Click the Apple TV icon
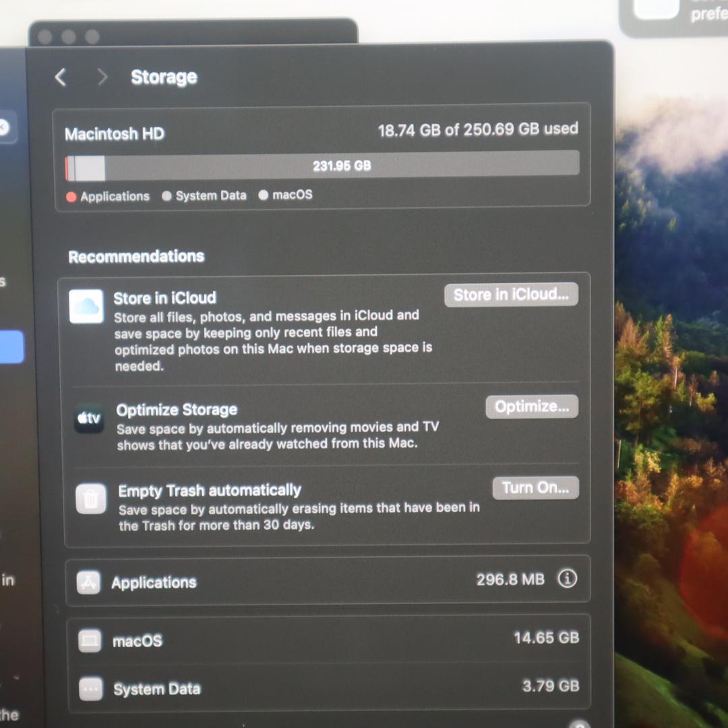Viewport: 728px width, 728px height. [89, 419]
